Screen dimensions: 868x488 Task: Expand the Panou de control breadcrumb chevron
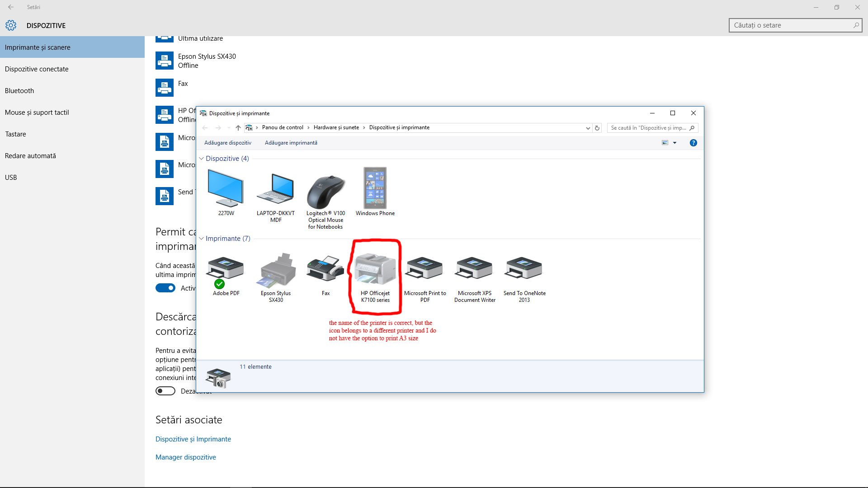click(309, 128)
